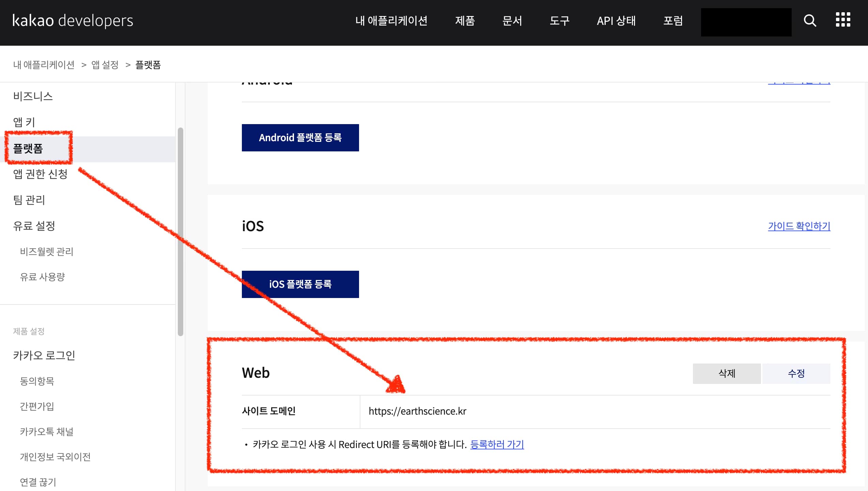Viewport: 868px width, 491px height.
Task: Click the Web 삭제 button
Action: (727, 373)
